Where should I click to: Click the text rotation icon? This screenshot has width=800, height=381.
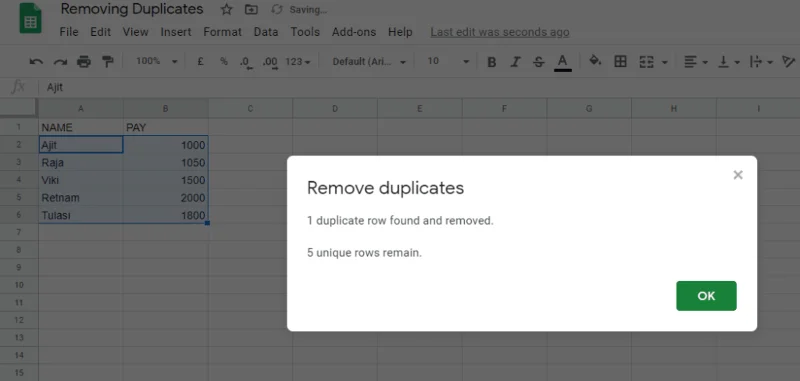coord(789,62)
